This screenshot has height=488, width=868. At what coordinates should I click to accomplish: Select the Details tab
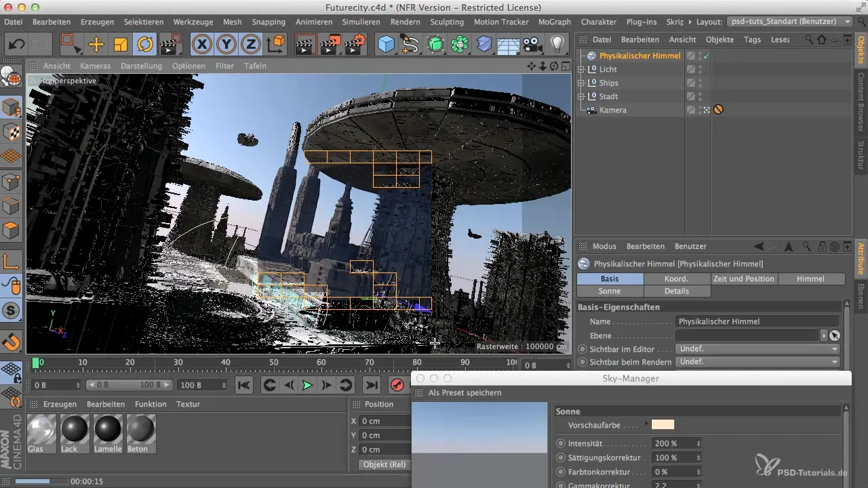click(677, 291)
